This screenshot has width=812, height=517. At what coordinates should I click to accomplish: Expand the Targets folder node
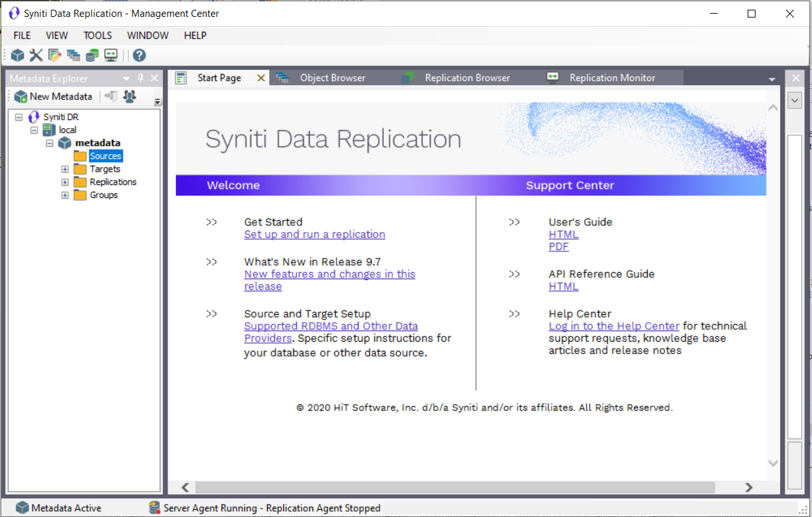[x=64, y=169]
